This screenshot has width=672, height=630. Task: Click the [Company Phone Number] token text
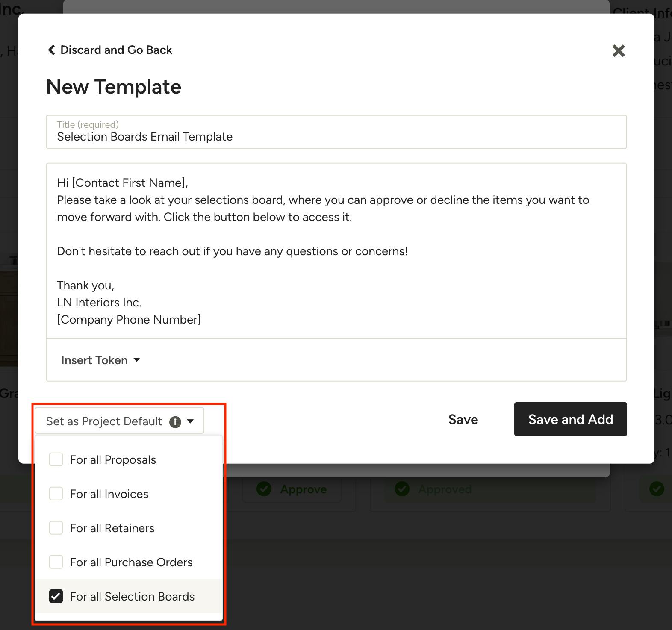129,319
